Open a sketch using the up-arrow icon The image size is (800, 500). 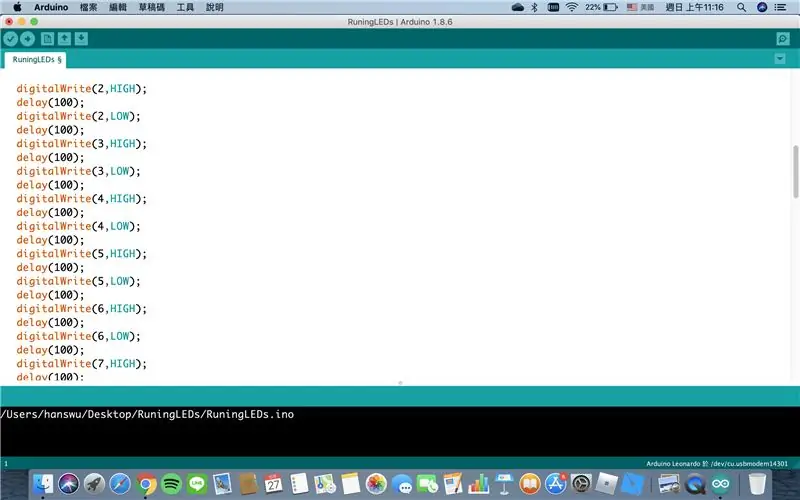pyautogui.click(x=64, y=39)
